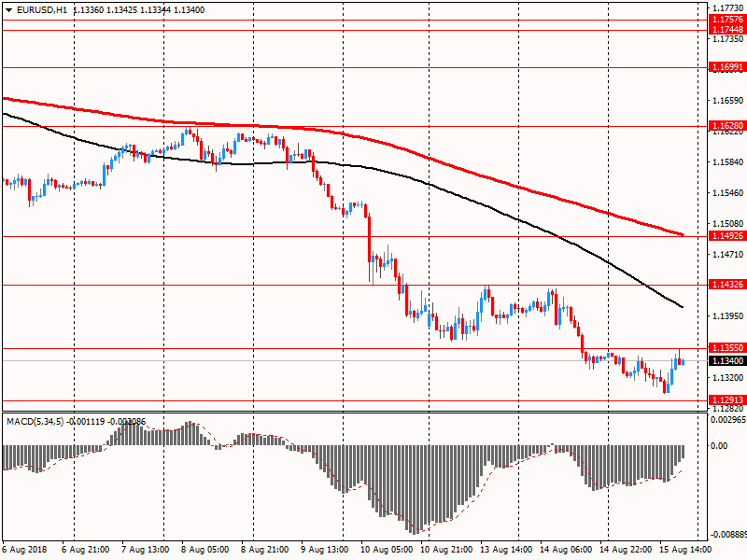747x560 pixels.
Task: Select the 1.16280 horizontal resistance line
Action: click(x=355, y=127)
